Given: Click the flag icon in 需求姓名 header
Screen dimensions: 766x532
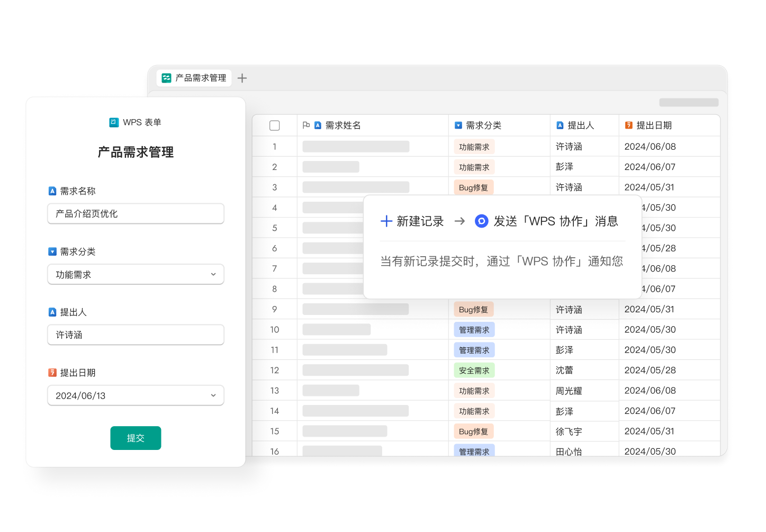Looking at the screenshot, I should (306, 125).
